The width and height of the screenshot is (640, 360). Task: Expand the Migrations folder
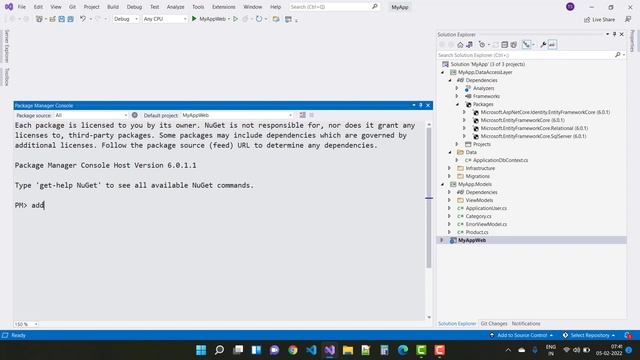click(450, 176)
